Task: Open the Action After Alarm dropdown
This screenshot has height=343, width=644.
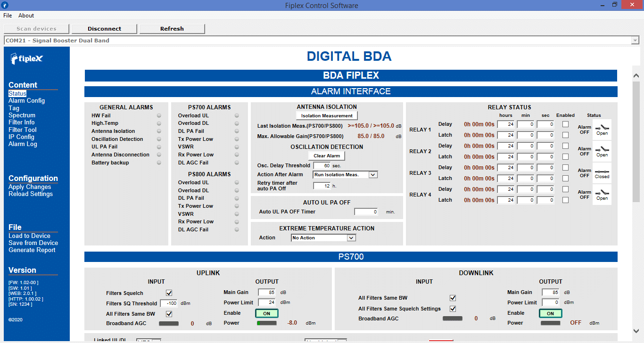Action: [346, 175]
